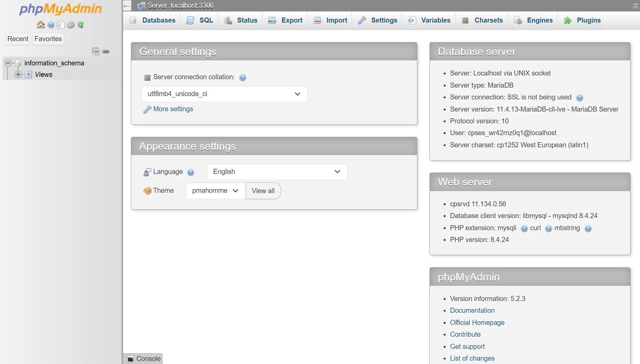Open the pmahomme theme dropdown

pyautogui.click(x=216, y=191)
